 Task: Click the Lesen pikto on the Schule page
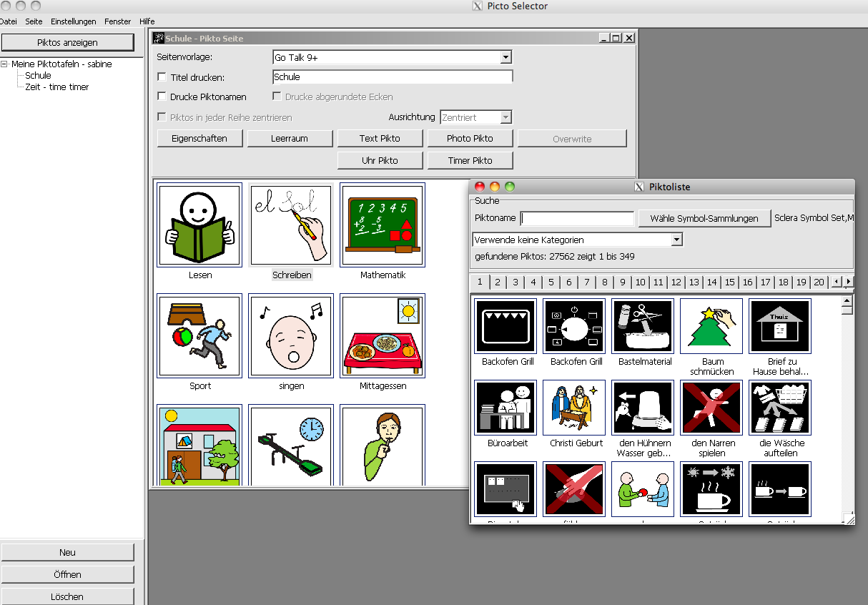tap(199, 225)
